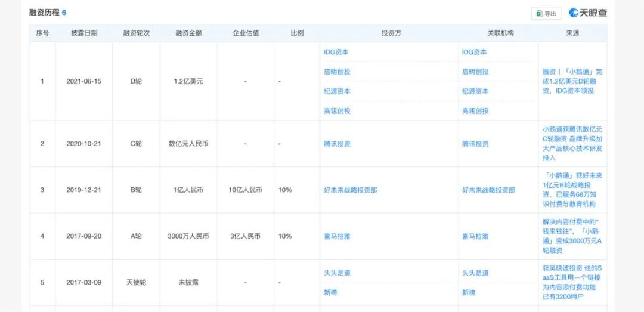Select the date 2019-12-21
This screenshot has height=312, width=644.
point(84,190)
